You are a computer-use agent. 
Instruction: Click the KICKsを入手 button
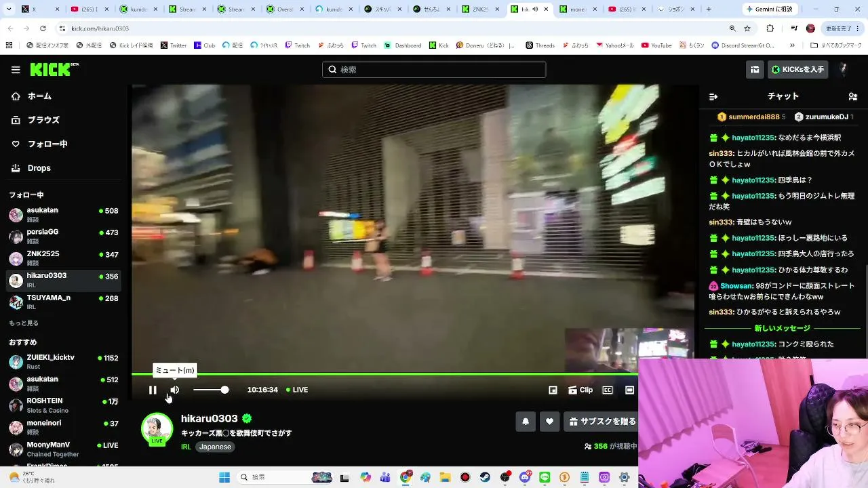click(x=798, y=69)
